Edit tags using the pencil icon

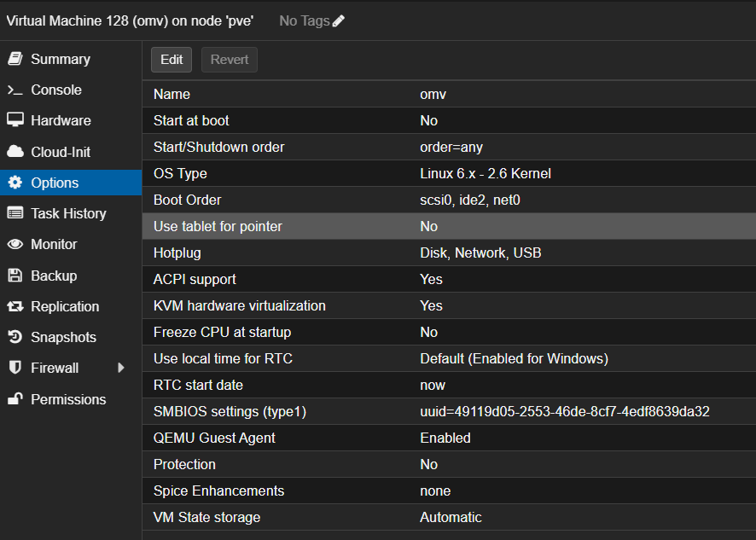click(x=339, y=20)
